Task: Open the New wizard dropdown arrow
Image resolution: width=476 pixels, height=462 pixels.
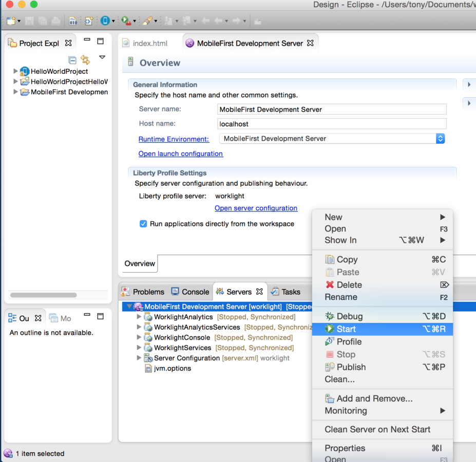Action: [x=19, y=21]
